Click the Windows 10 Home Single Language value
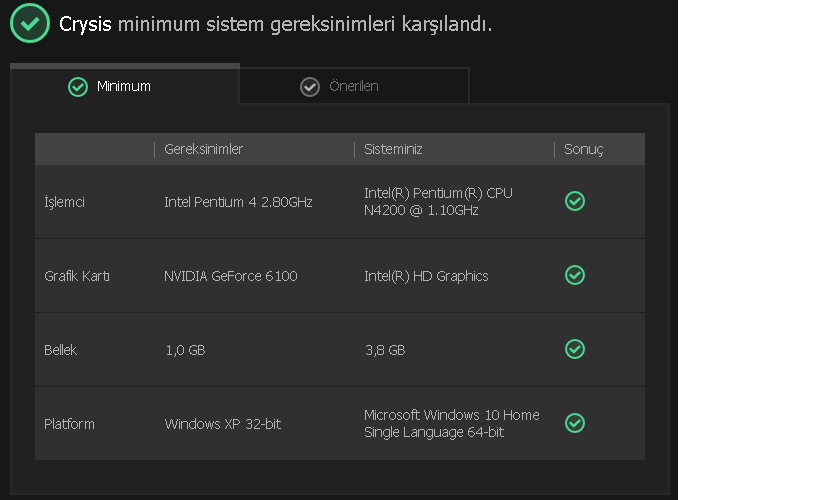819x500 pixels. pos(452,424)
